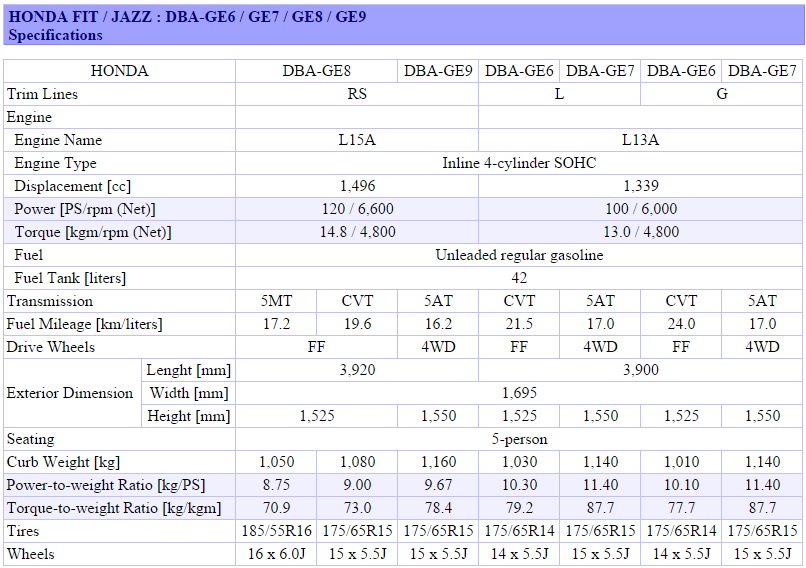Click the '17.2' fuel mileage value

pos(276,324)
